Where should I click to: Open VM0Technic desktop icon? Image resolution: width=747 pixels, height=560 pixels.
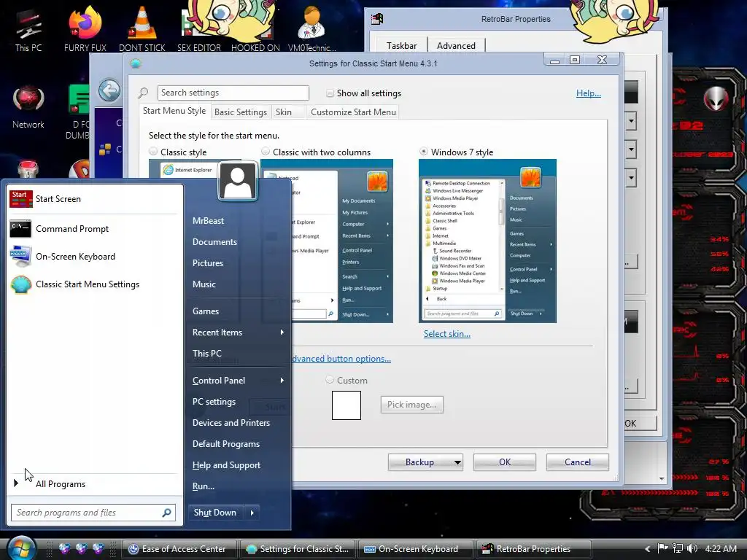pyautogui.click(x=311, y=29)
